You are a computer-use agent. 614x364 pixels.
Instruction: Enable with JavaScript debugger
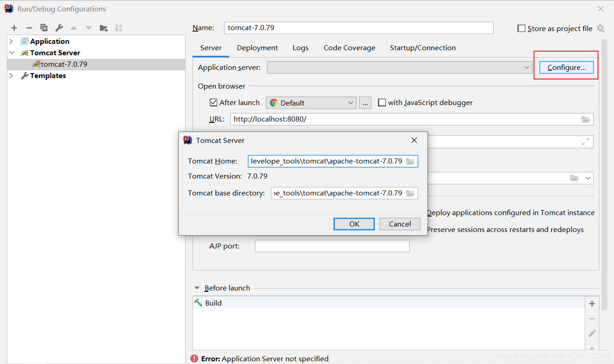(x=382, y=103)
